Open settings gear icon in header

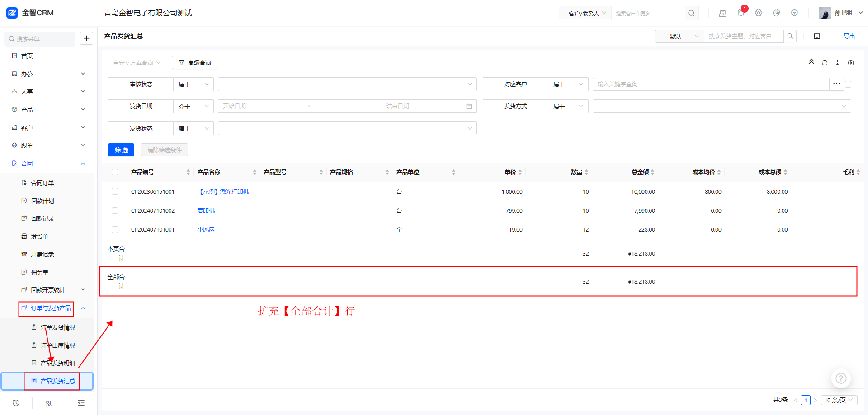coord(759,13)
